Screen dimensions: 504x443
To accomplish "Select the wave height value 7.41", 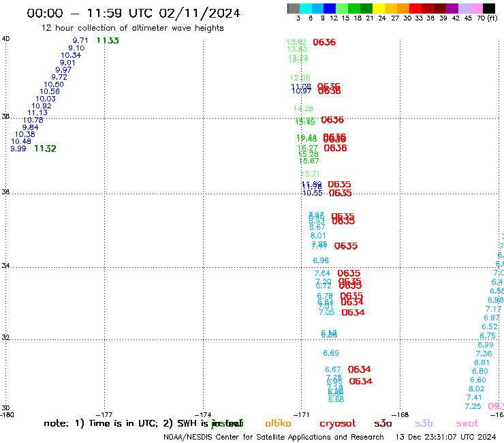I will click(x=474, y=397).
